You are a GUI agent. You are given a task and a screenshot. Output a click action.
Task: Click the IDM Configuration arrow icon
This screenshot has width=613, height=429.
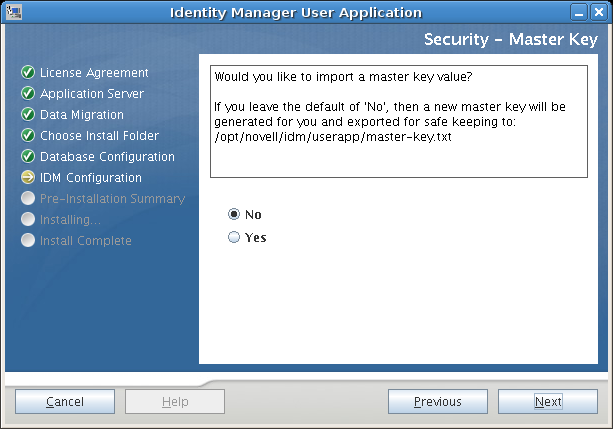pos(28,178)
